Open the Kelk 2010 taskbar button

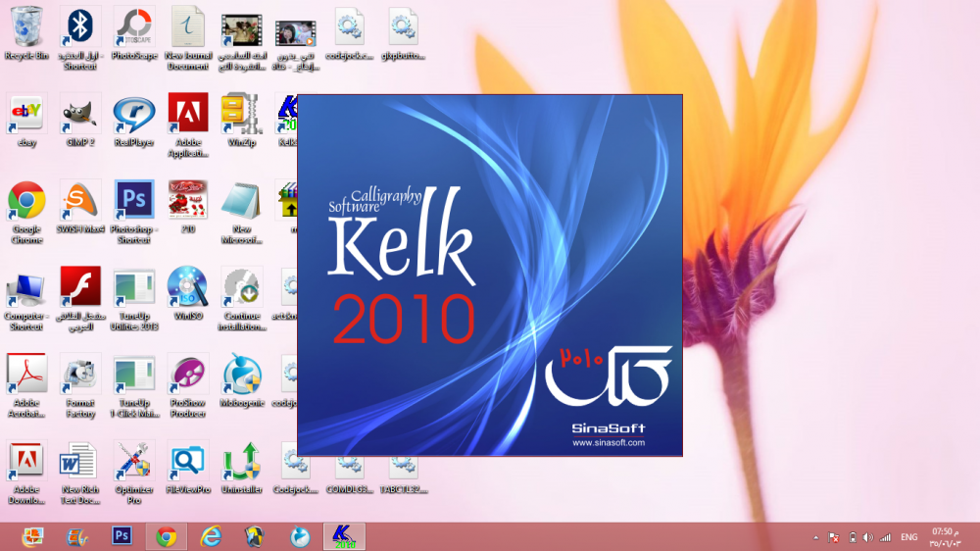coord(344,536)
